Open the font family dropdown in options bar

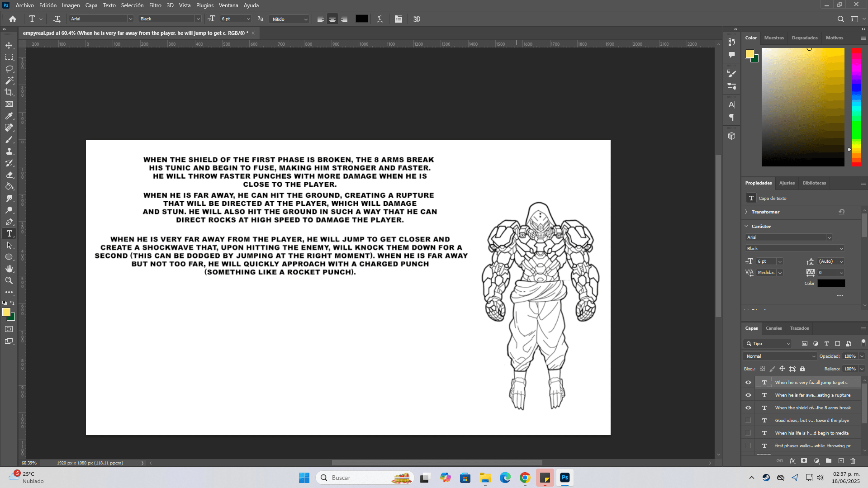(130, 19)
